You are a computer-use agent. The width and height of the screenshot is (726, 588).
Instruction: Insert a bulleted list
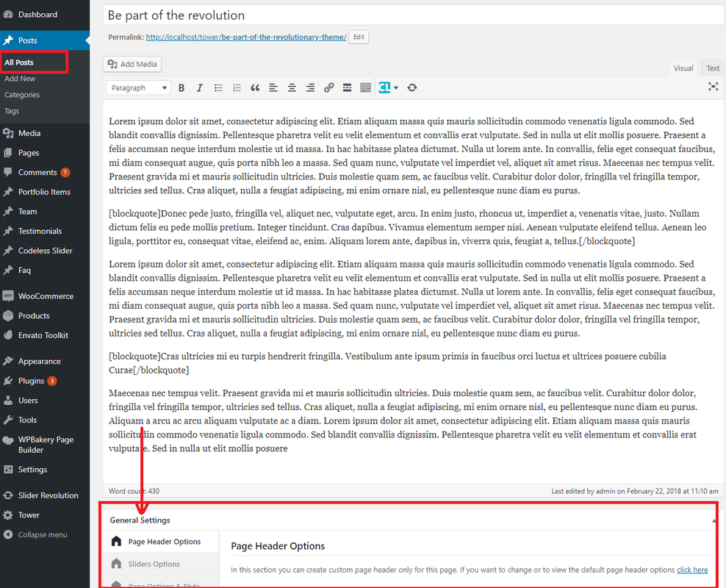click(x=218, y=87)
